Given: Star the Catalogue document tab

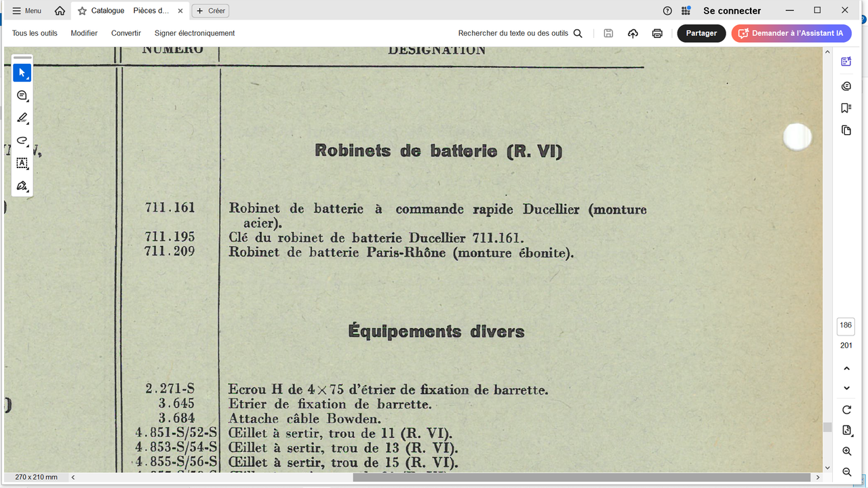Looking at the screenshot, I should 82,11.
